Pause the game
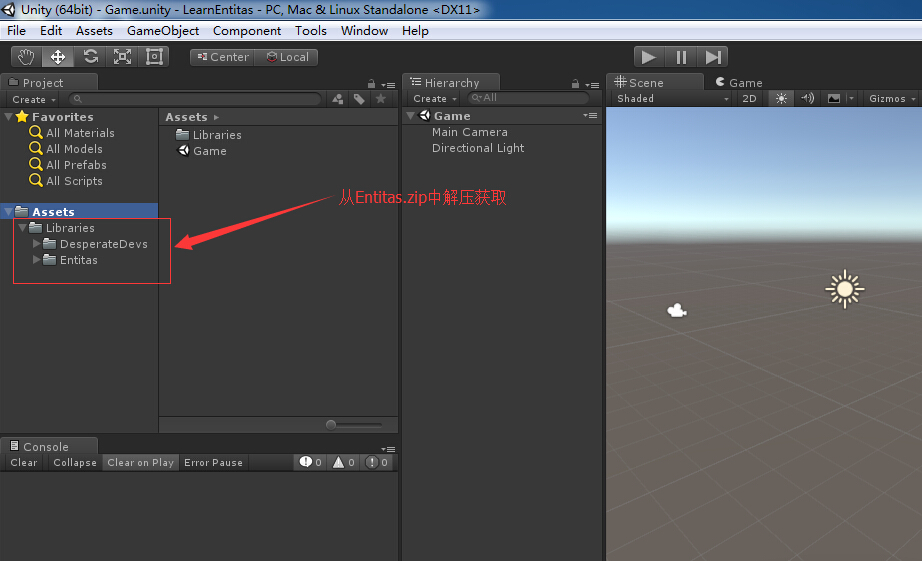 click(681, 57)
